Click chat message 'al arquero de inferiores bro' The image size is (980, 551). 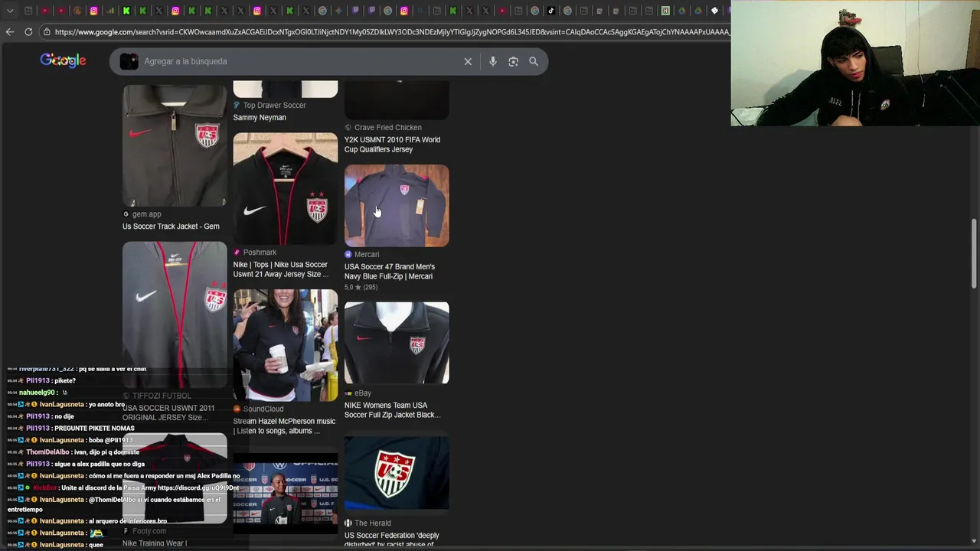127,521
